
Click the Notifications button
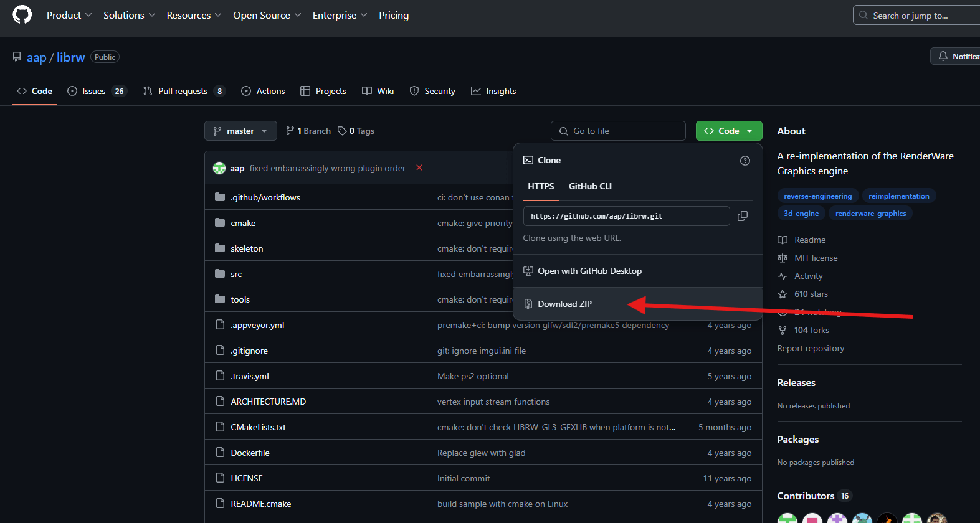pyautogui.click(x=955, y=56)
